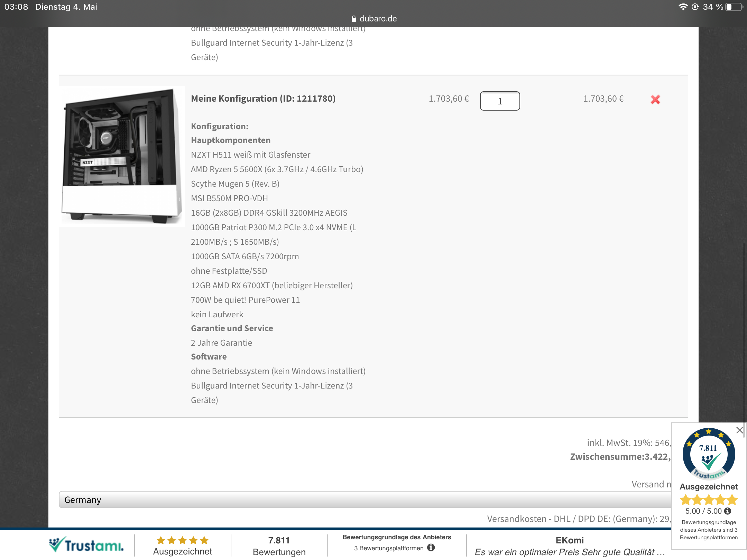Click the 7.811 Bewertungen text in footer

[x=279, y=546]
